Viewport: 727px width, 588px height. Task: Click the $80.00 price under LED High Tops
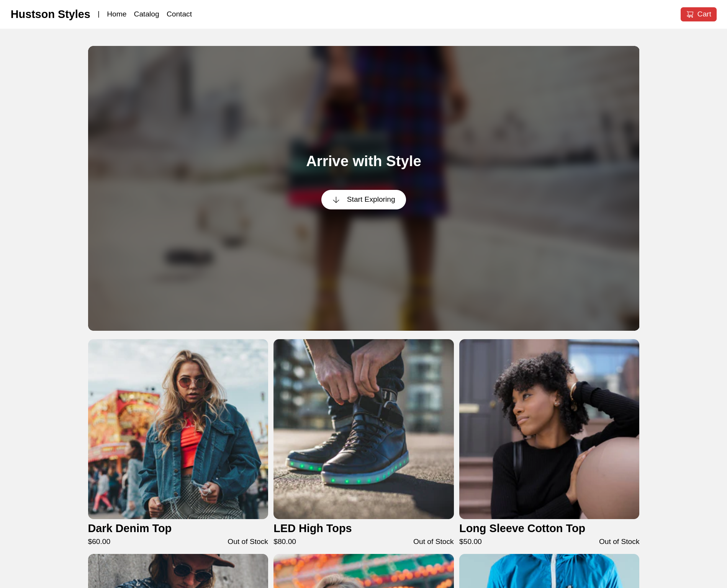click(285, 542)
